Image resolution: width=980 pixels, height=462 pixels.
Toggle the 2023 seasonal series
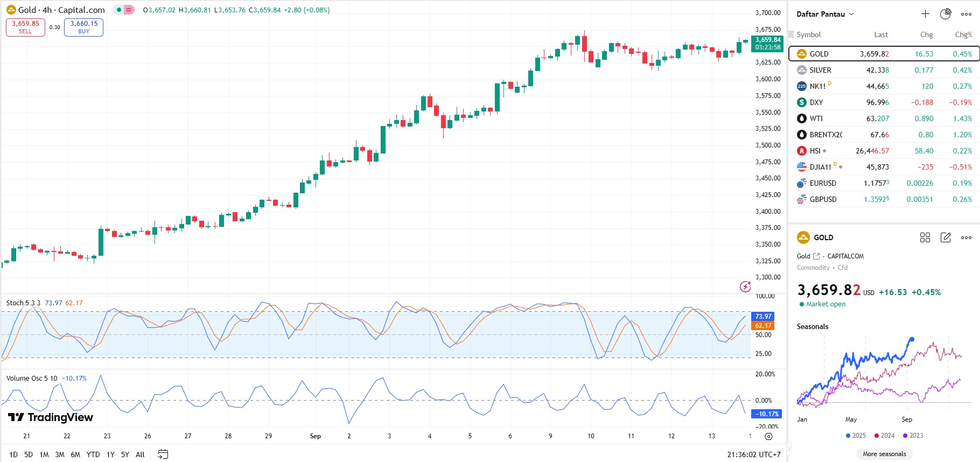point(913,436)
